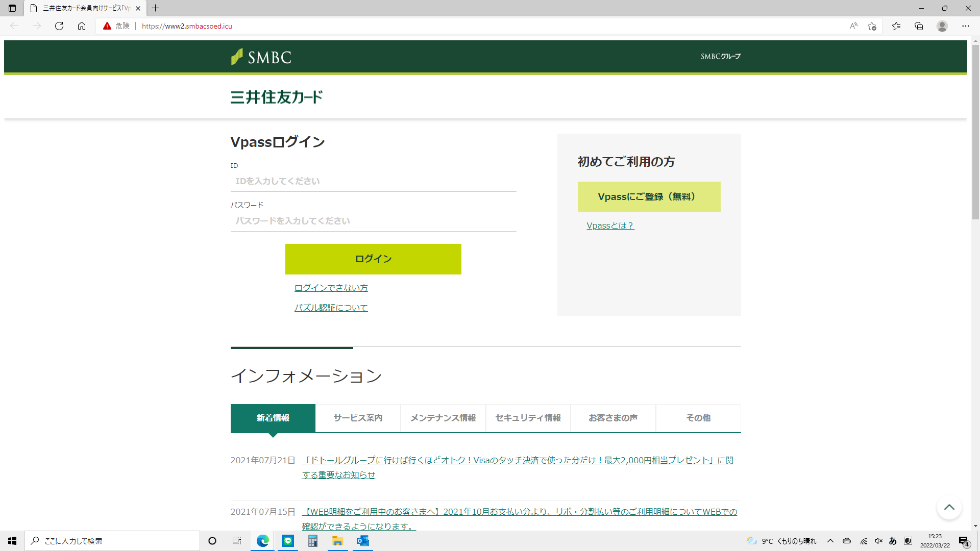Click the back-to-top arrow button
980x551 pixels.
click(x=949, y=507)
